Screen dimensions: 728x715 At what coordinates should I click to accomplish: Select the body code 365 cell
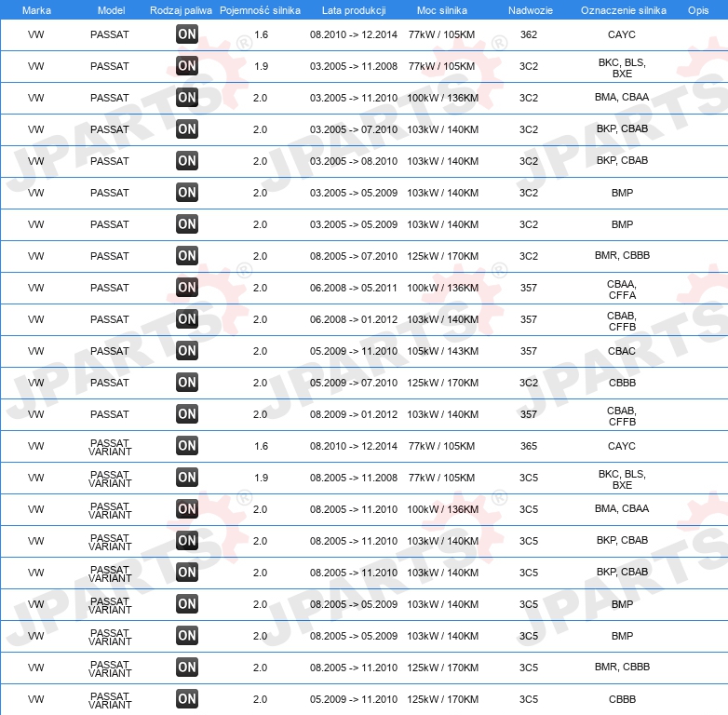click(x=529, y=446)
